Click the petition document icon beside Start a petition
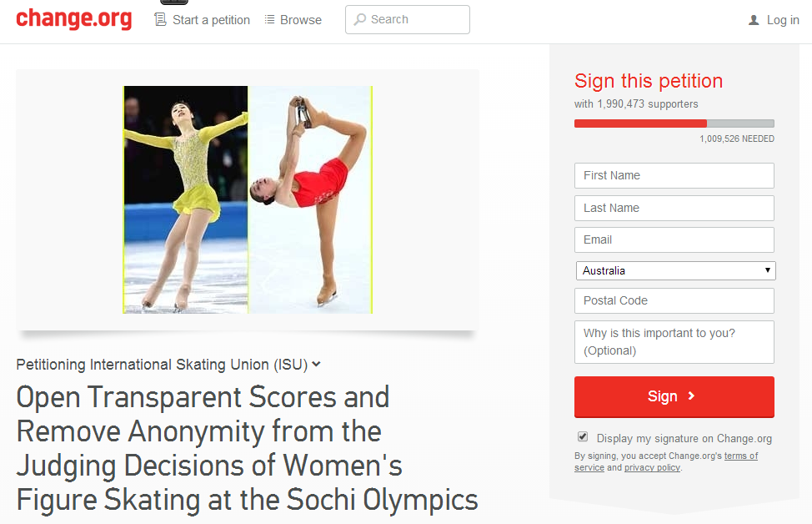812x524 pixels. pyautogui.click(x=161, y=20)
